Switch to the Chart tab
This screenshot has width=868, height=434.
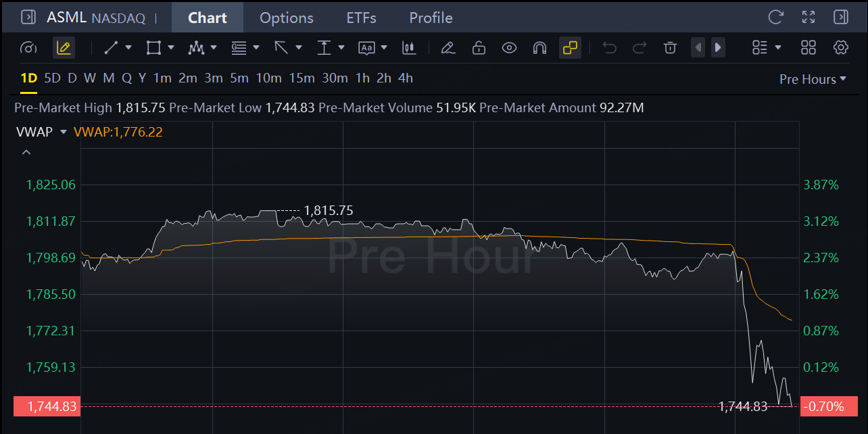coord(208,18)
